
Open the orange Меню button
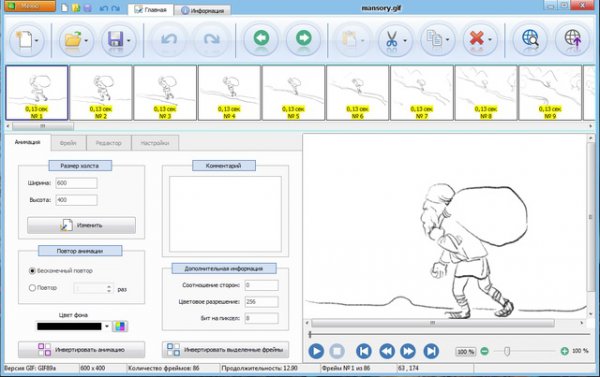30,6
